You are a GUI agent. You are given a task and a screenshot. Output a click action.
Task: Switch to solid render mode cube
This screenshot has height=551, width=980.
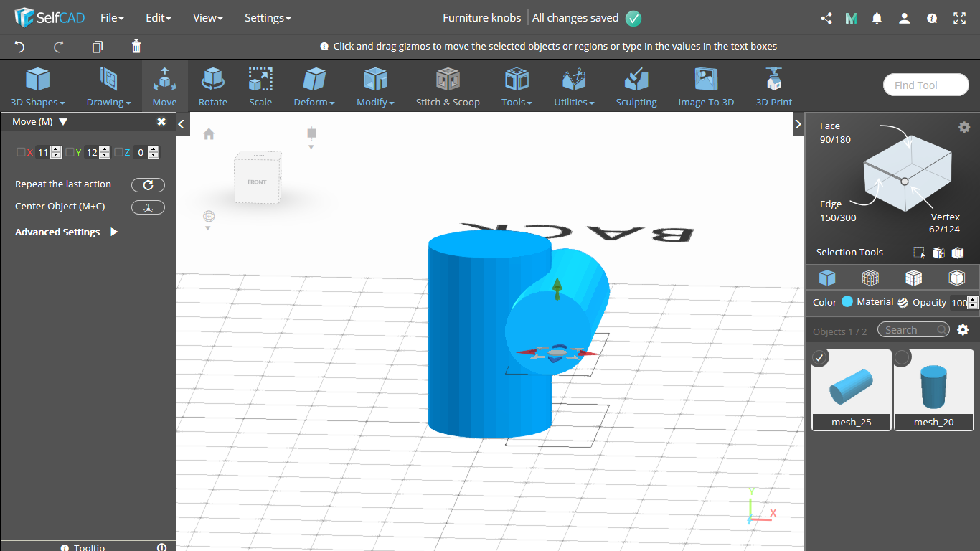click(827, 278)
